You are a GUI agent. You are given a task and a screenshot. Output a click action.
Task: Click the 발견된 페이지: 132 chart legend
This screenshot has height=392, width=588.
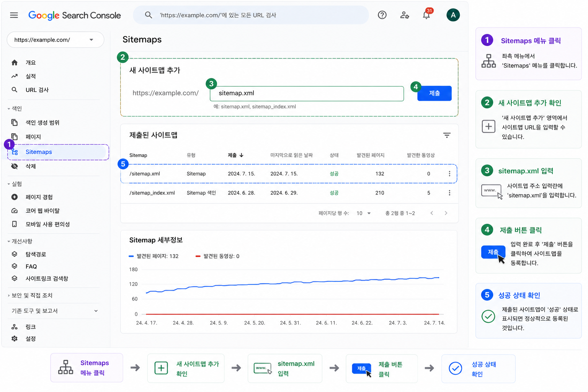[154, 256]
